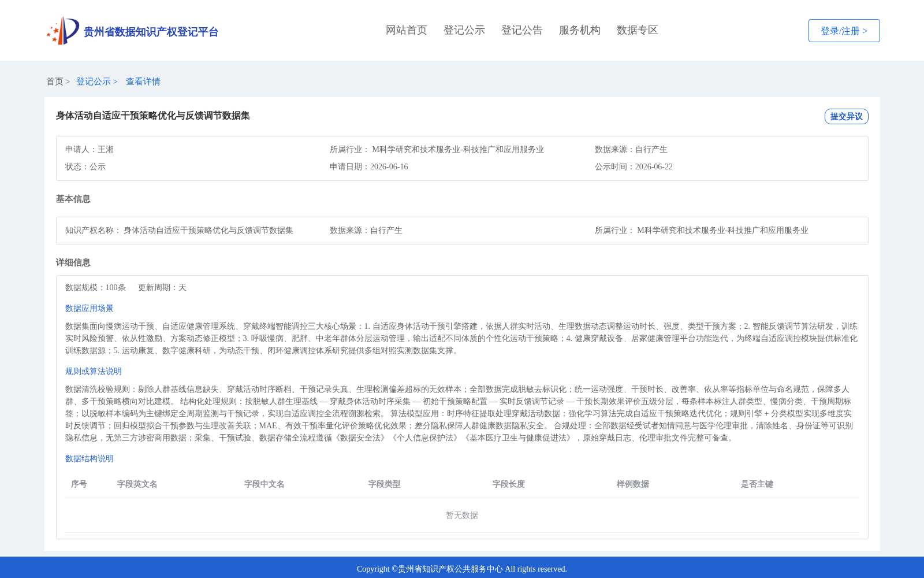Viewport: 924px width, 578px height.
Task: Open the 数据专区 navigation item
Action: 638,30
